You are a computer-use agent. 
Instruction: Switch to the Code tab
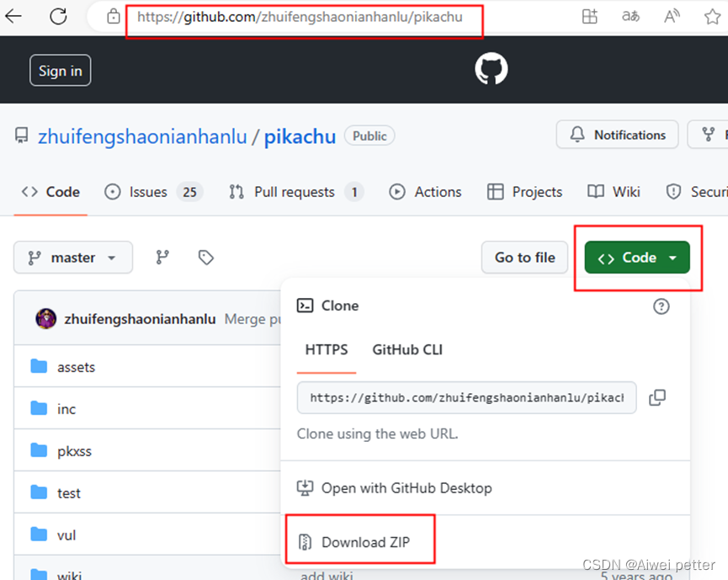point(50,192)
